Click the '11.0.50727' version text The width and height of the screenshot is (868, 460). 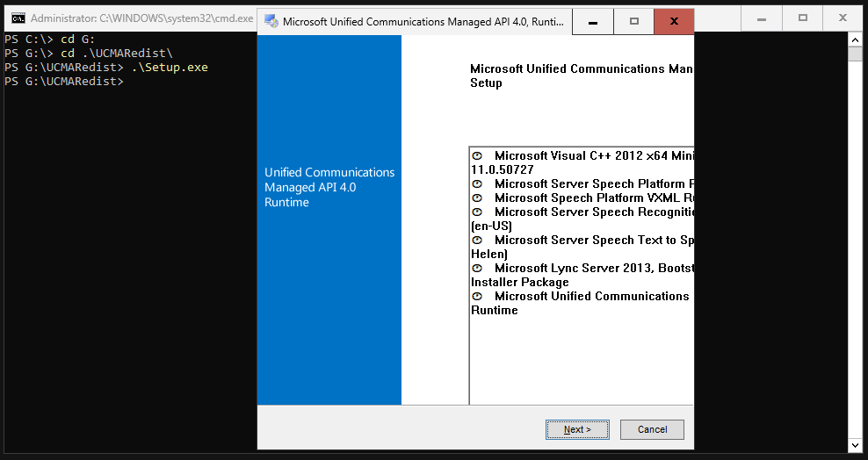pyautogui.click(x=503, y=169)
